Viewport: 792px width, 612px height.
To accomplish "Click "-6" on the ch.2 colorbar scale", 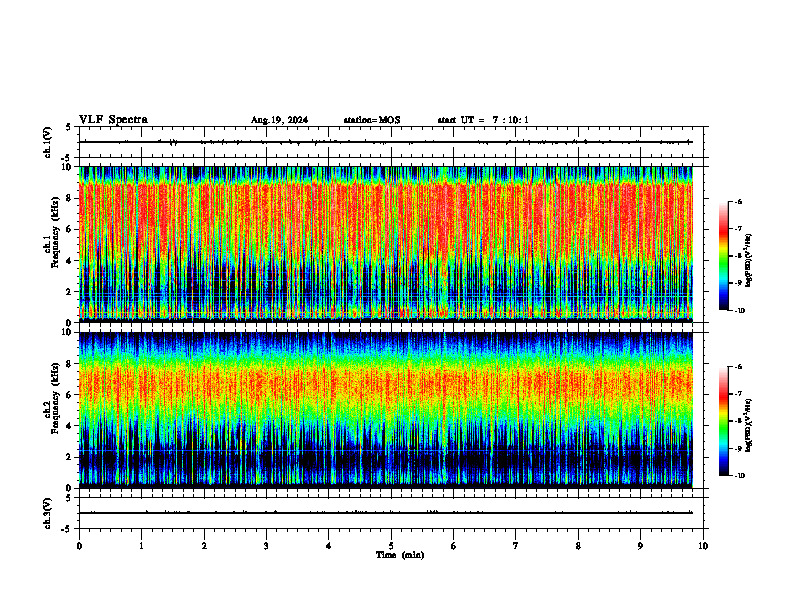I will pos(738,367).
